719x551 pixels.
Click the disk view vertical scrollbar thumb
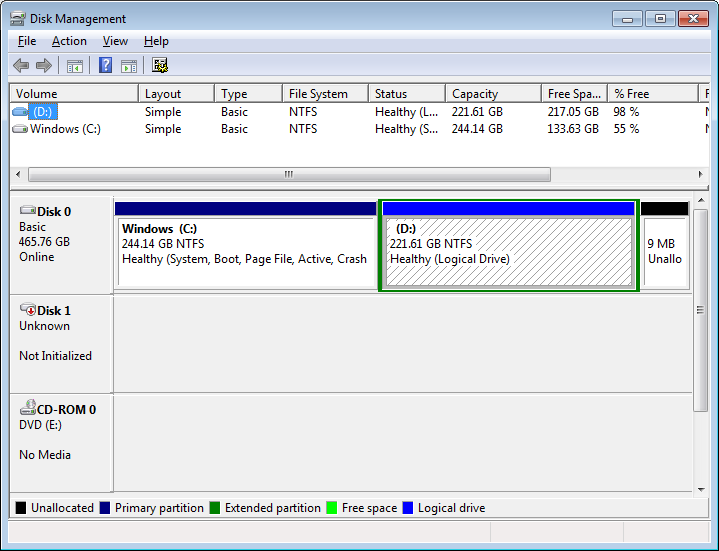(700, 310)
